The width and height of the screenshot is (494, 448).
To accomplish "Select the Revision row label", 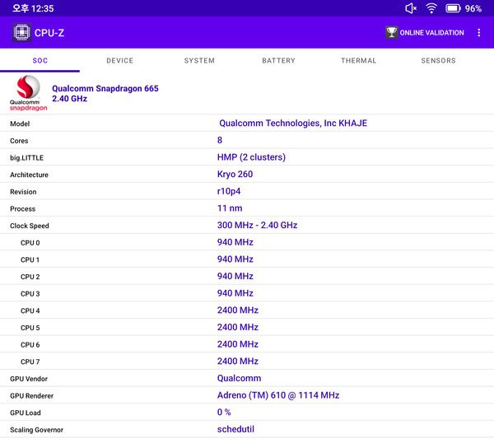I will 23,192.
